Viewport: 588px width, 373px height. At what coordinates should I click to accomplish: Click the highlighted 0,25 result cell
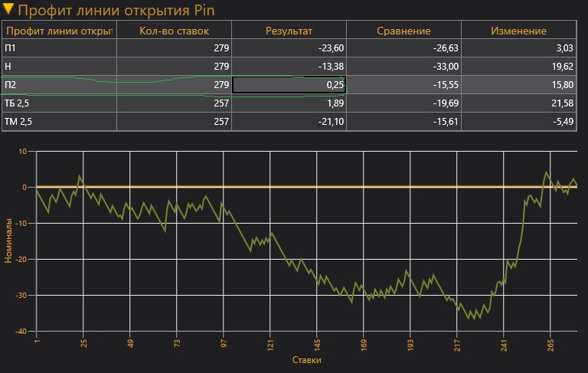[x=289, y=84]
